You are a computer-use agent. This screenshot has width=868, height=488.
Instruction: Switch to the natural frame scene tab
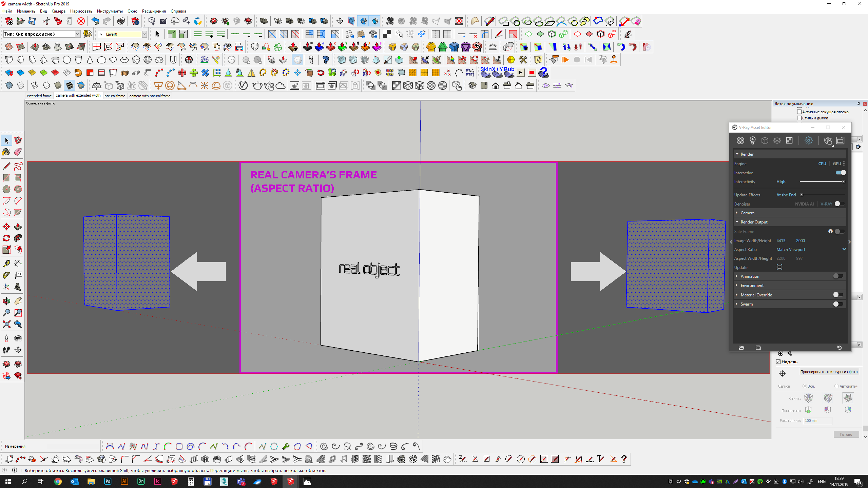115,96
